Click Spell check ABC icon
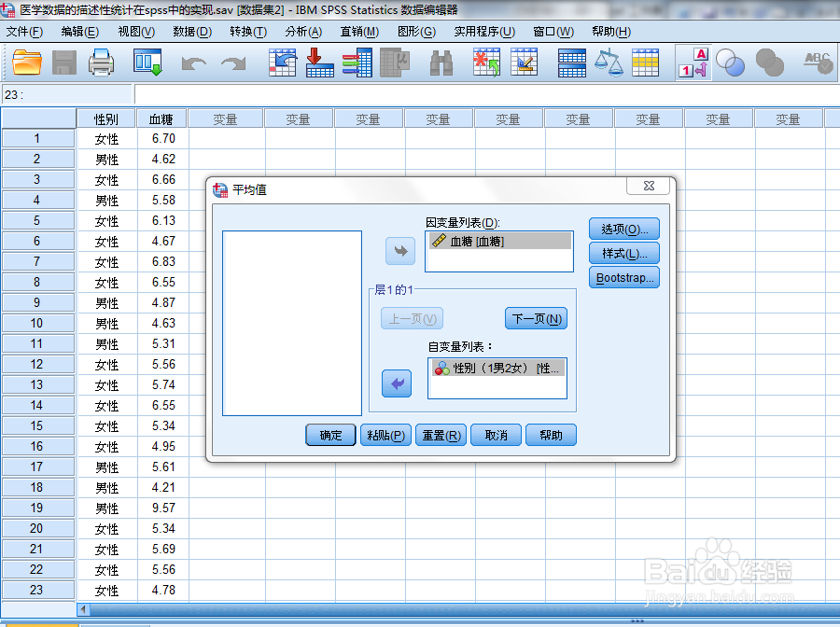 [x=818, y=63]
